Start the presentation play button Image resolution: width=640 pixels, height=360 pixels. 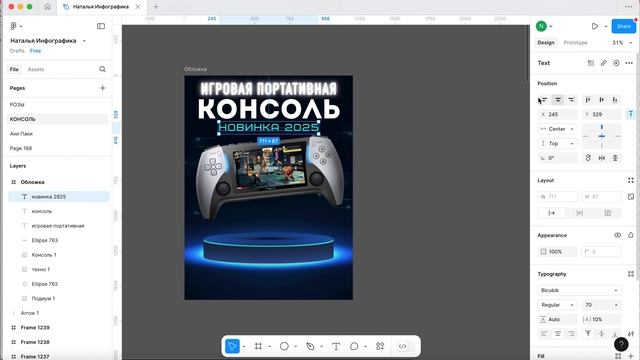tap(595, 26)
